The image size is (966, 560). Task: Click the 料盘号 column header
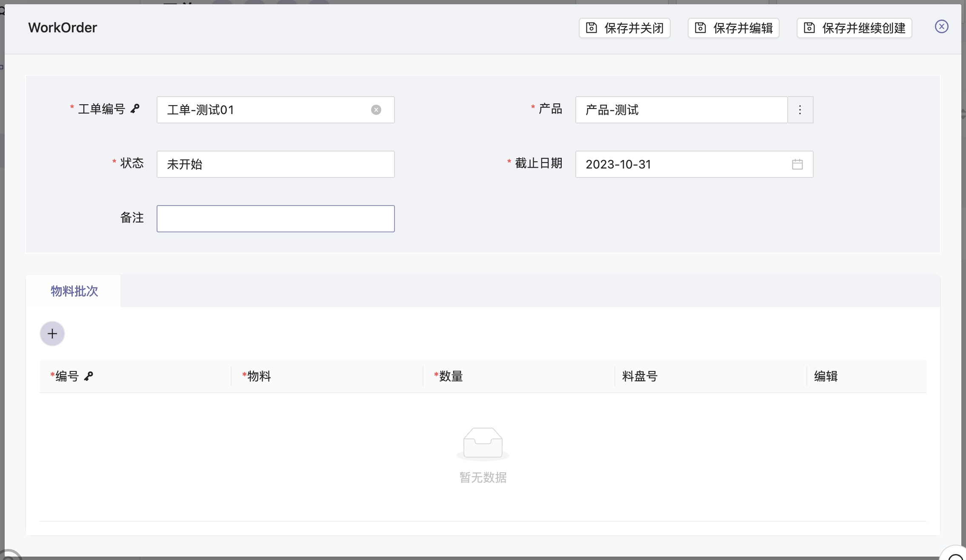[x=640, y=376]
